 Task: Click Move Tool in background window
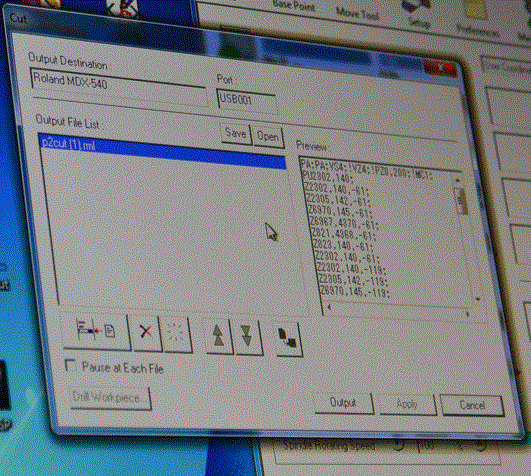point(358,14)
